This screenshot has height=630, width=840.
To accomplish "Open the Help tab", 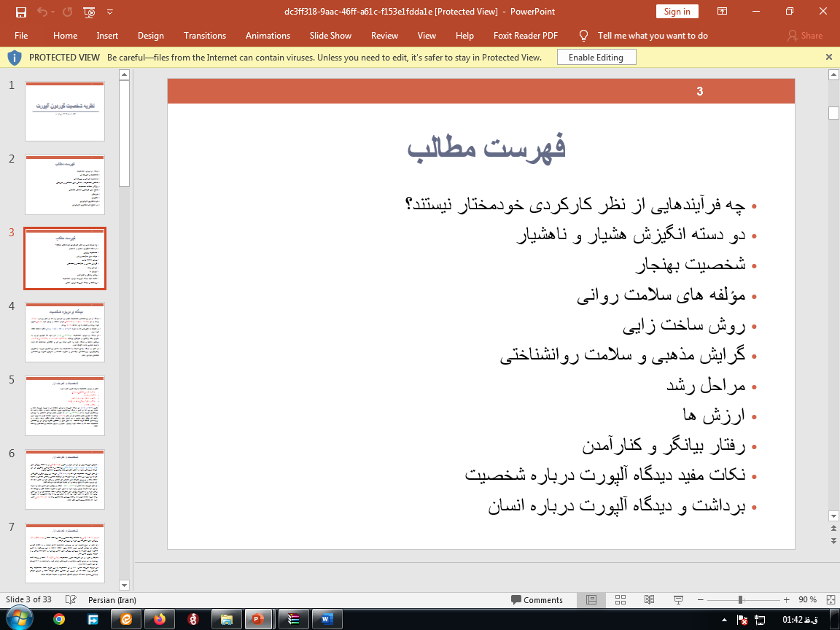I will [464, 35].
